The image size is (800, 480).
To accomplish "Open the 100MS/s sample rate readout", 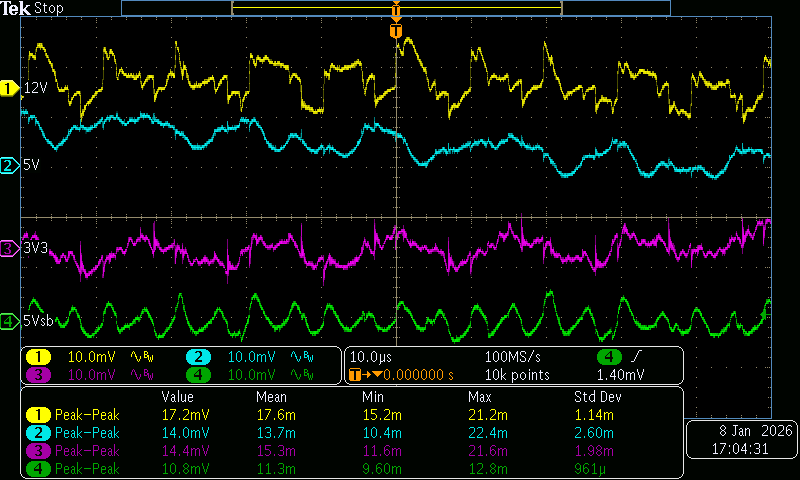I will 514,357.
